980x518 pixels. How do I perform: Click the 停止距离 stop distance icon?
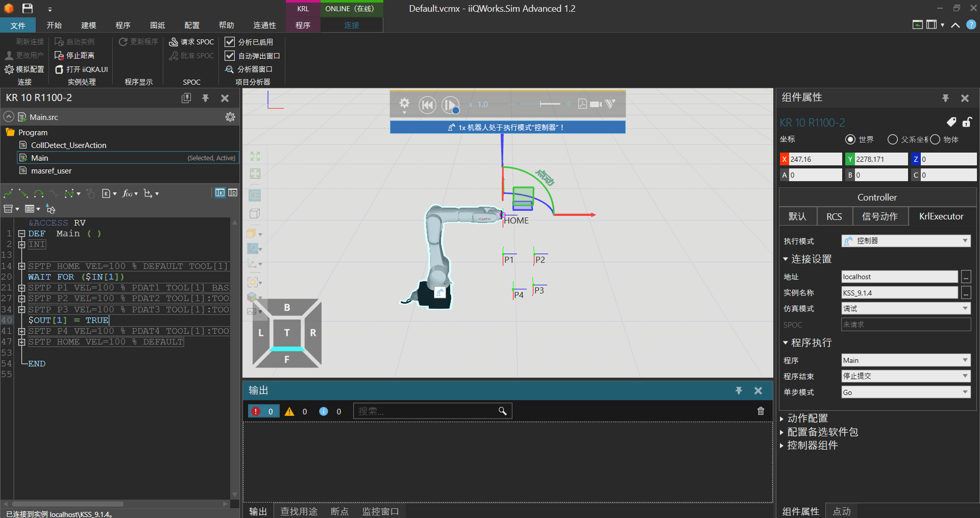(59, 56)
